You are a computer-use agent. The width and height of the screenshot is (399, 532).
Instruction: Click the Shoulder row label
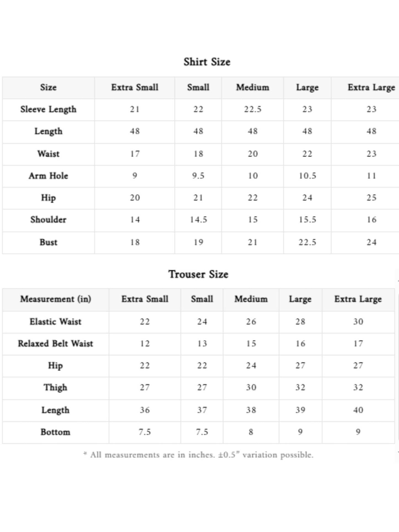48,220
